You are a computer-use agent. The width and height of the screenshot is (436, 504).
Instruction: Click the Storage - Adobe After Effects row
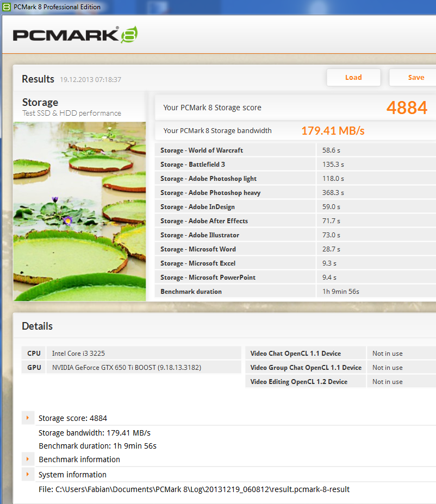point(295,221)
